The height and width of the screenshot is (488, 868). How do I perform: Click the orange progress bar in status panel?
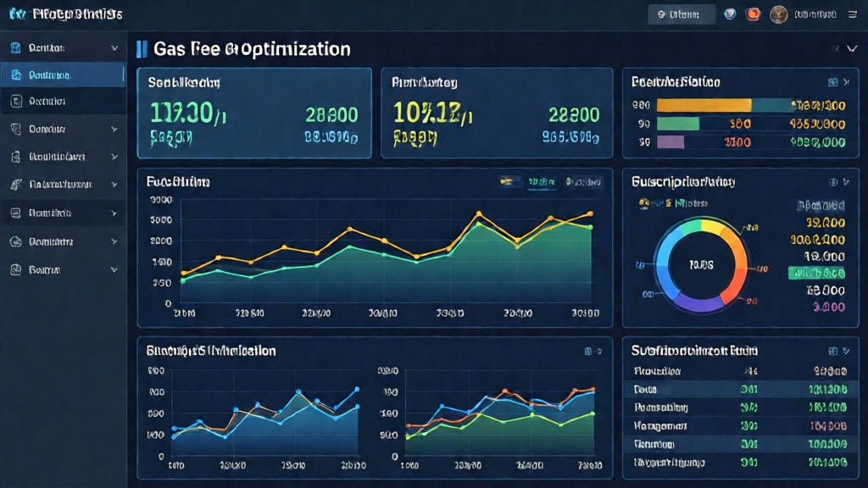704,105
